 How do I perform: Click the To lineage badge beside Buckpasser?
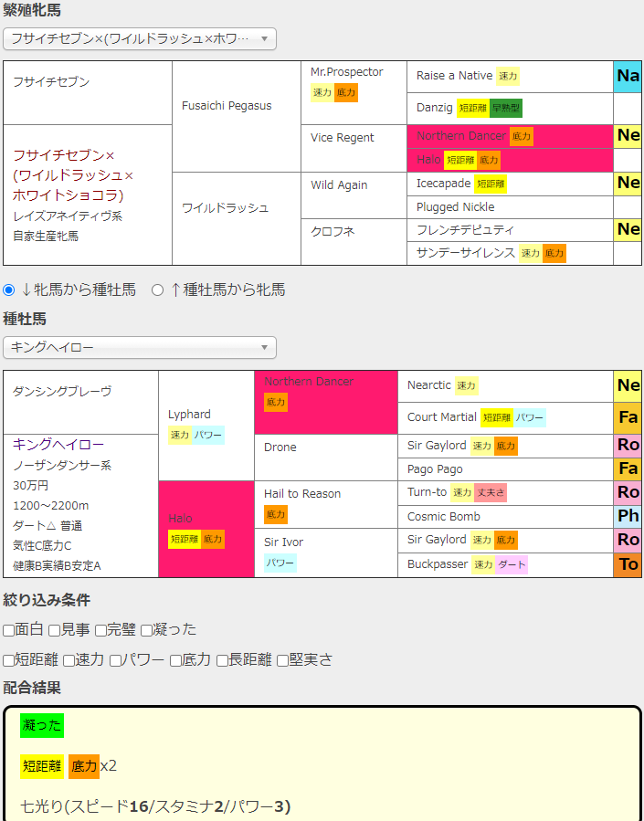pos(627,564)
